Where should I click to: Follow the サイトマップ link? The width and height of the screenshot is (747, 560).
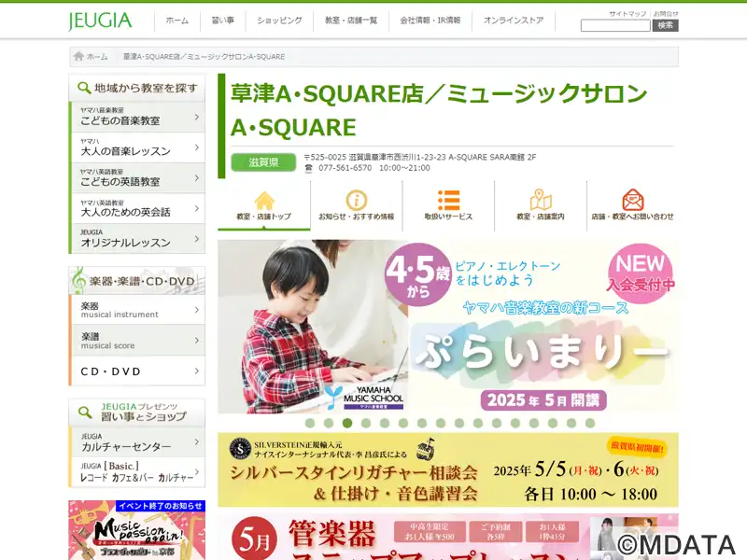pos(627,13)
